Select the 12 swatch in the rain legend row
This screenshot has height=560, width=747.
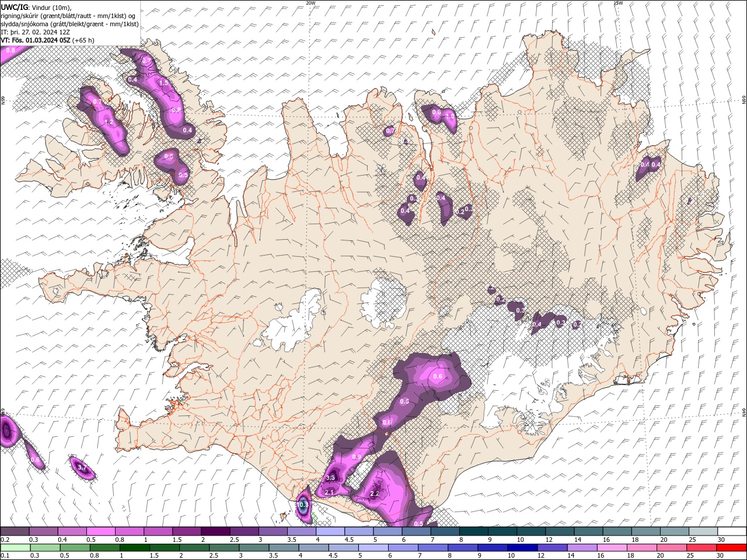[551, 548]
